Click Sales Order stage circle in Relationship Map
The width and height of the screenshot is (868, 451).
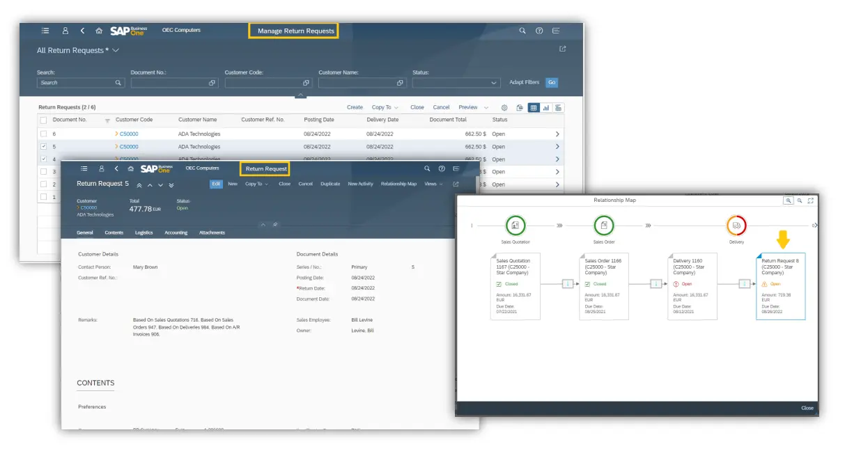pos(604,225)
